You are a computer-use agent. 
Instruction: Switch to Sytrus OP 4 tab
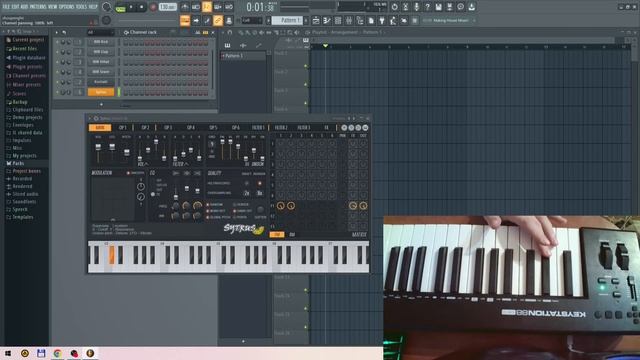(x=191, y=128)
